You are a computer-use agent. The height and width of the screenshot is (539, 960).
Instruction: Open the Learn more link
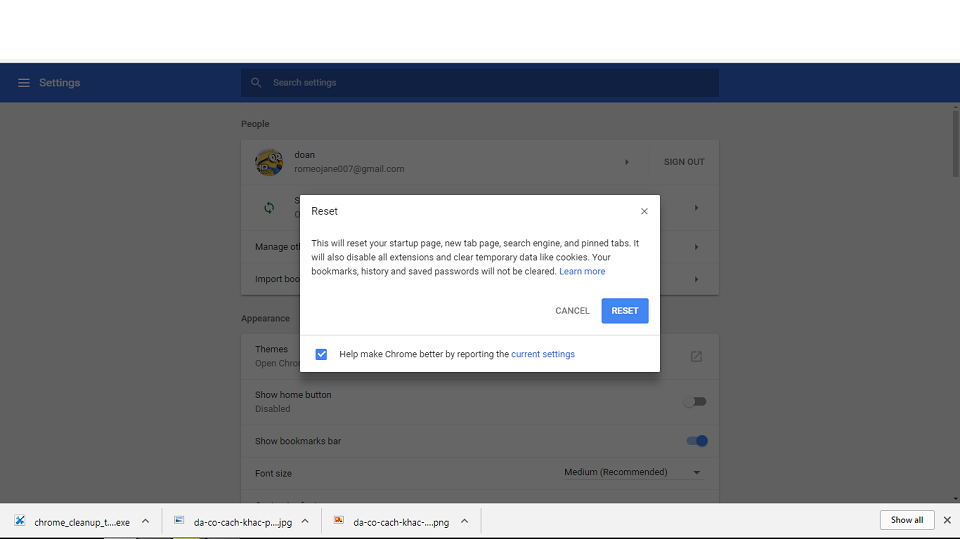coord(582,271)
